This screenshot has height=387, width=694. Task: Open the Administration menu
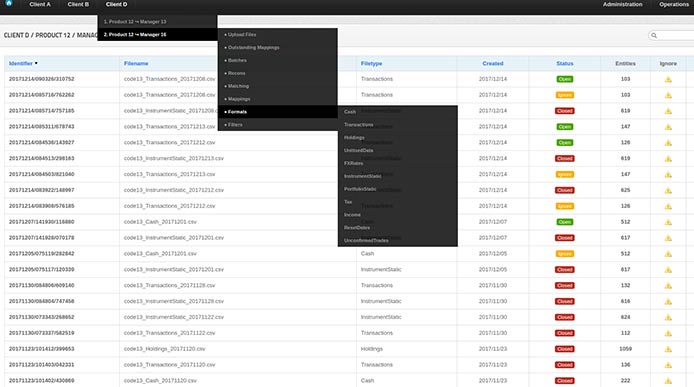[622, 4]
